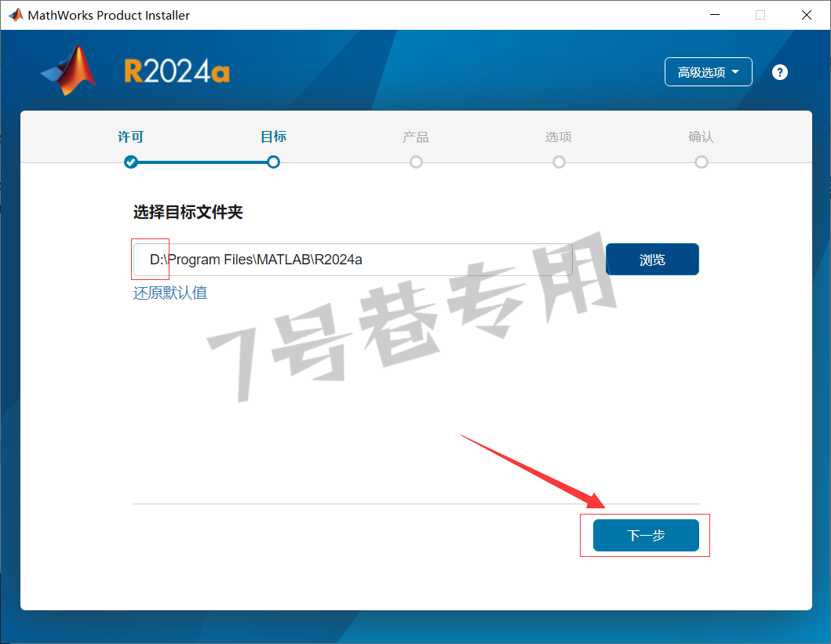This screenshot has width=831, height=644.
Task: Select the 产品 step label
Action: pos(416,137)
